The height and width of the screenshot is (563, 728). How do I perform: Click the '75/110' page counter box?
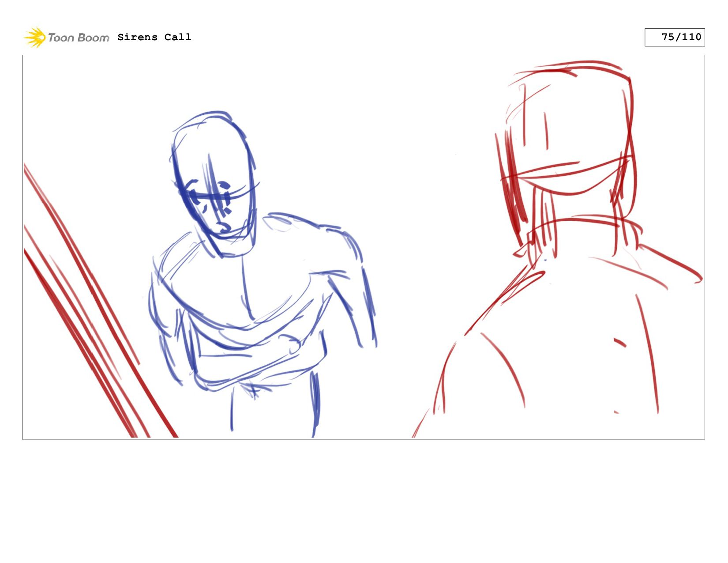675,37
